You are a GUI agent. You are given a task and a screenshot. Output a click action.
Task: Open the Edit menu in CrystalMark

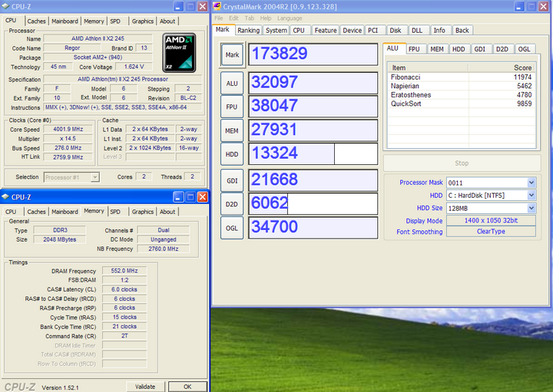[x=233, y=18]
